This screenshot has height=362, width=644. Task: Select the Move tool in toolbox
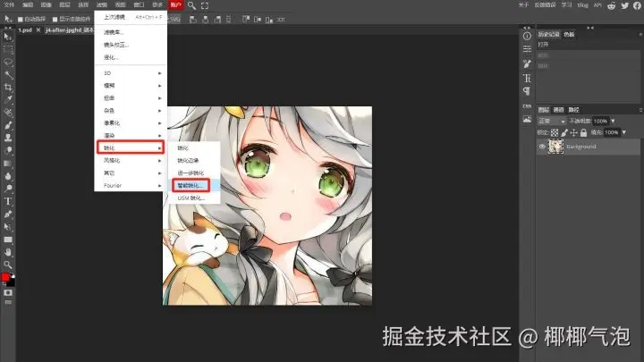click(x=8, y=37)
